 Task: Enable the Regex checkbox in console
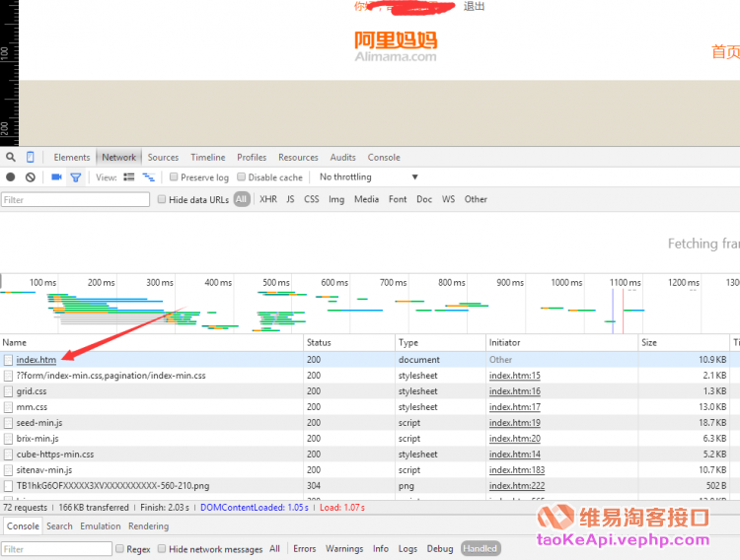[120, 549]
